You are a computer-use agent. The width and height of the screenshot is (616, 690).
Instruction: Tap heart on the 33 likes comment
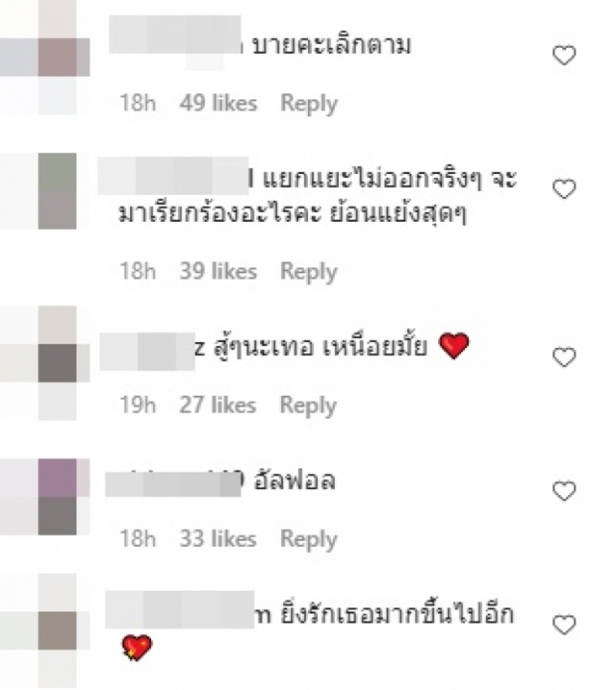coord(564,491)
